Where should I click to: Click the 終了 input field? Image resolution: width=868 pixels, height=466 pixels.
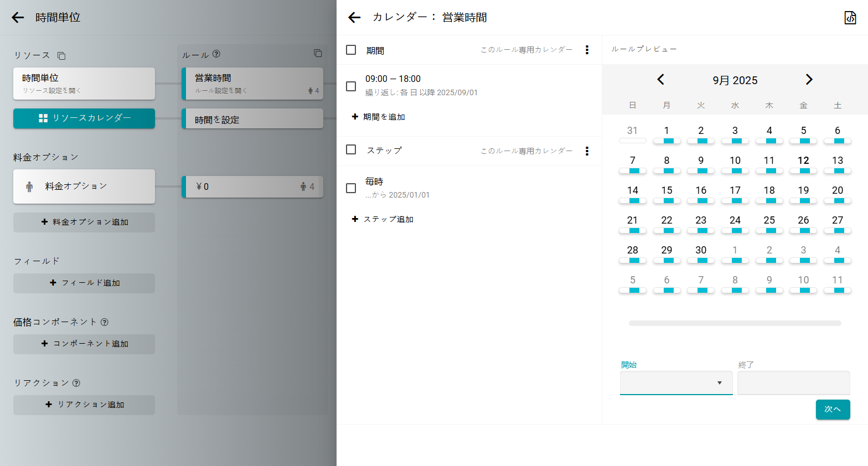[793, 383]
